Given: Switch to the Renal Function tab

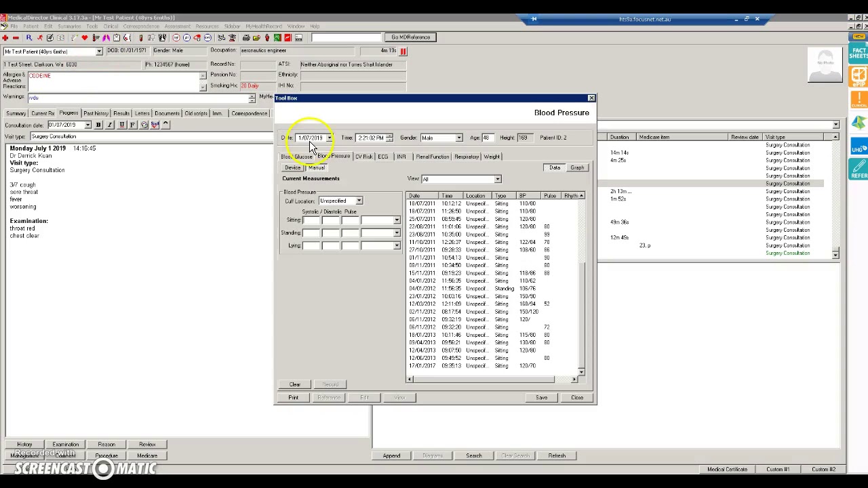Looking at the screenshot, I should pyautogui.click(x=433, y=157).
